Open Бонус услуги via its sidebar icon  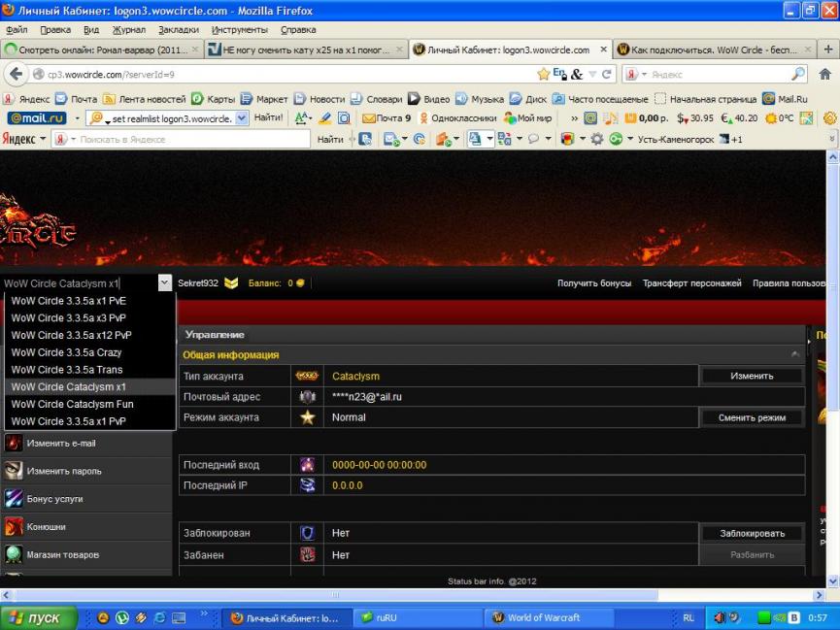[x=14, y=499]
